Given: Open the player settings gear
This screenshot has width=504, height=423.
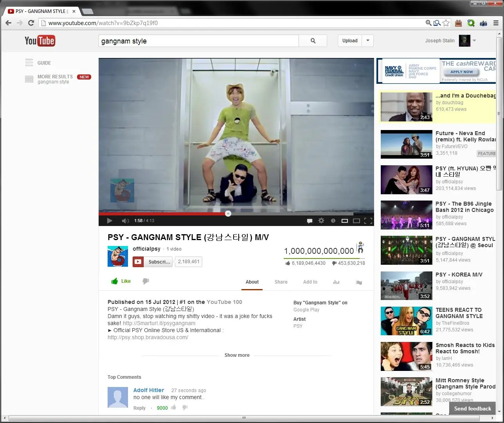Looking at the screenshot, I should point(321,221).
